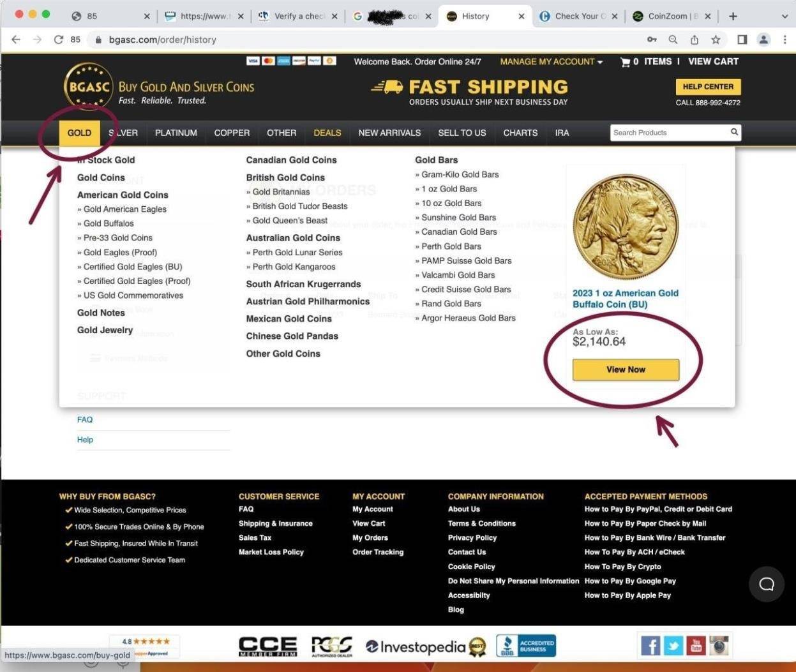Click the browser forward arrow
Screen dimensions: 796x672
point(38,40)
